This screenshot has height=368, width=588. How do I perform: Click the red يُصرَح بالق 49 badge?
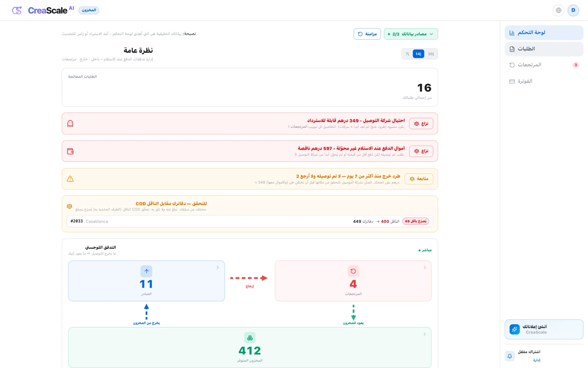pos(416,222)
